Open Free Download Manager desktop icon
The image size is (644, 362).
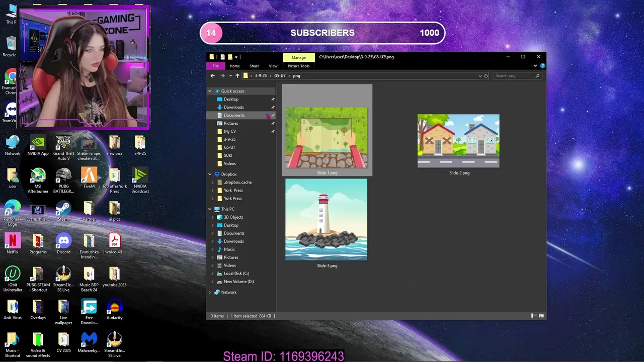point(89,312)
